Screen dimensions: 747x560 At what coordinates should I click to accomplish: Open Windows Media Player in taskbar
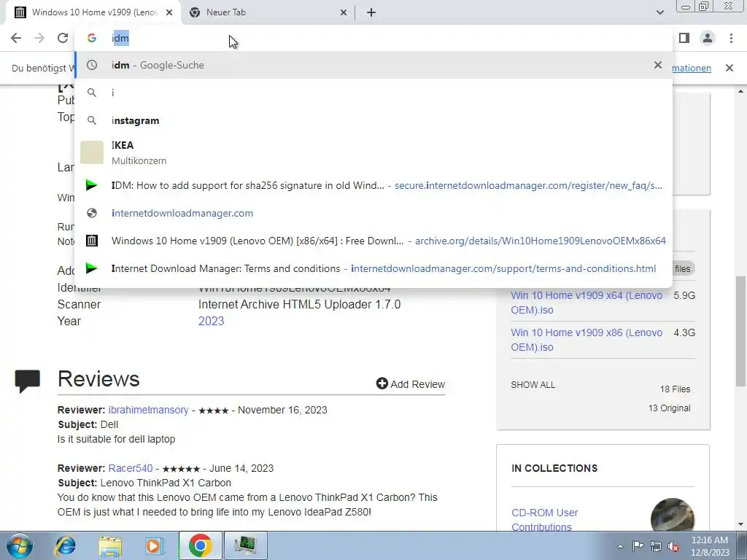click(x=154, y=545)
